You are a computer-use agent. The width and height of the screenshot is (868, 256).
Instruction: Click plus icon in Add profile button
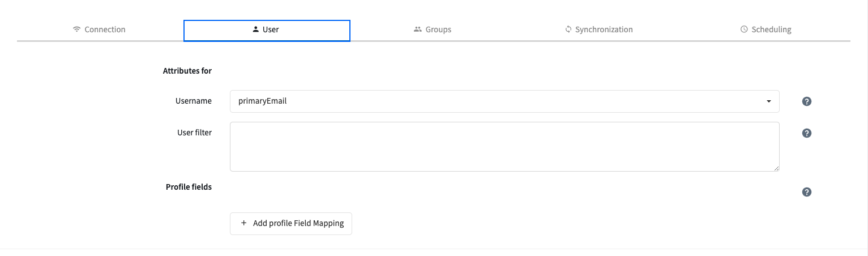[x=244, y=223]
